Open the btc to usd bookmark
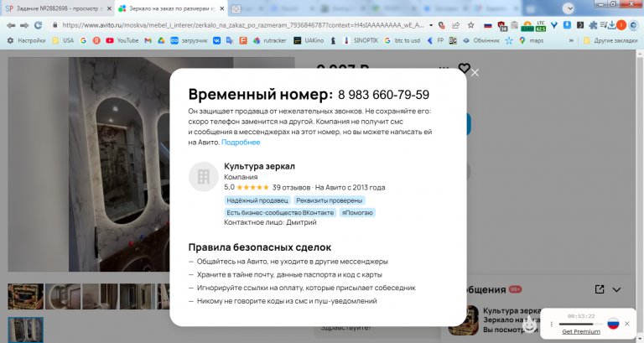Screen dimensions: 644x343 click(x=402, y=40)
